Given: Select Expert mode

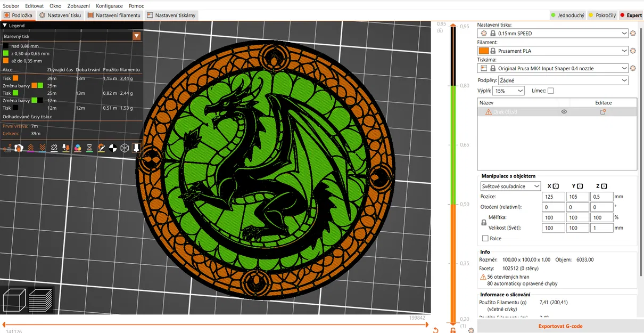Looking at the screenshot, I should 631,15.
